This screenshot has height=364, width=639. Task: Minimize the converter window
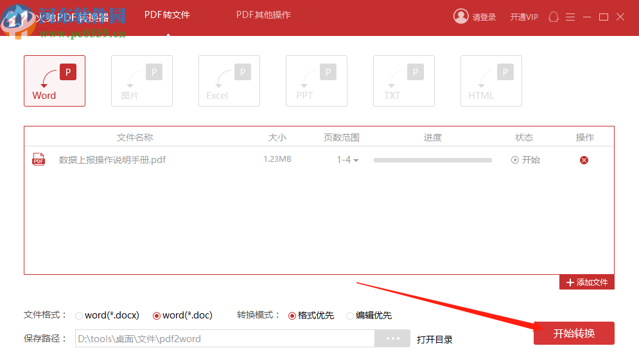click(587, 17)
